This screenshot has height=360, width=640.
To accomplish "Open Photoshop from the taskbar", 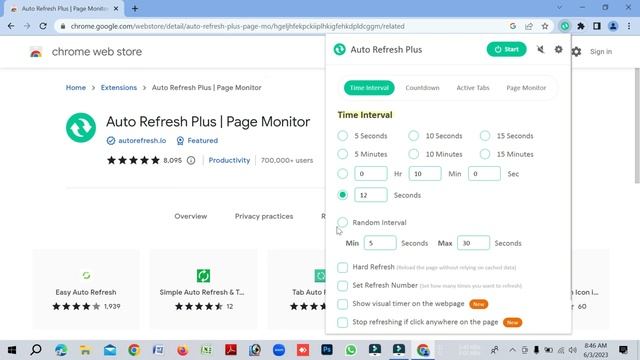I will pyautogui.click(x=327, y=350).
